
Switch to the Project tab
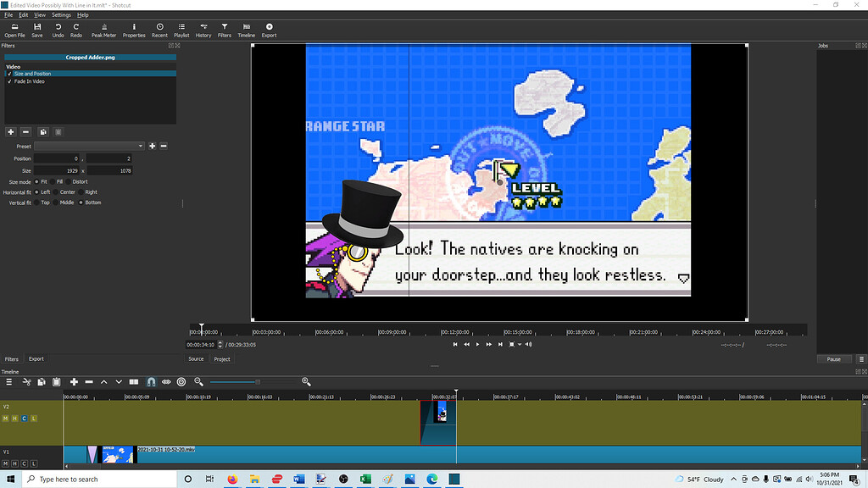click(x=222, y=359)
